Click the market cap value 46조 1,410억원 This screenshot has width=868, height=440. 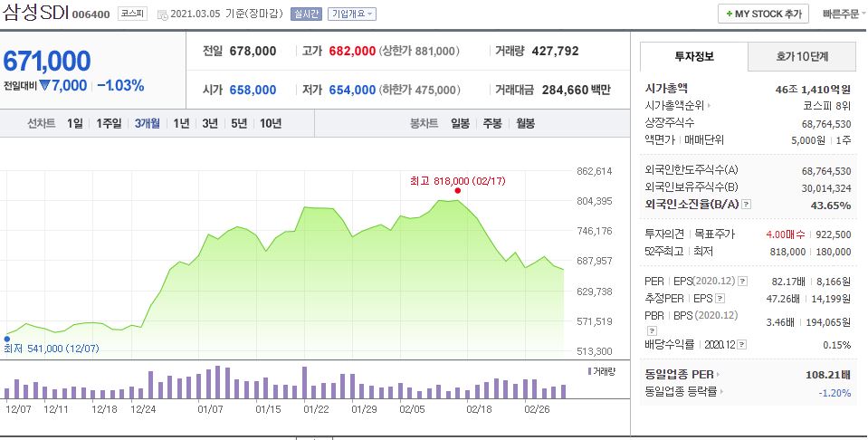(813, 90)
